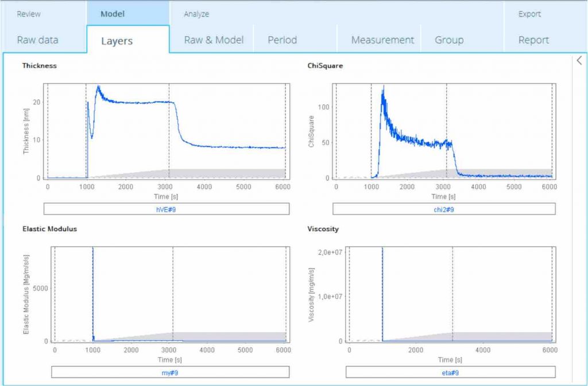Select the eta#9 legend entry
Viewport: 588px width, 386px height.
point(450,372)
